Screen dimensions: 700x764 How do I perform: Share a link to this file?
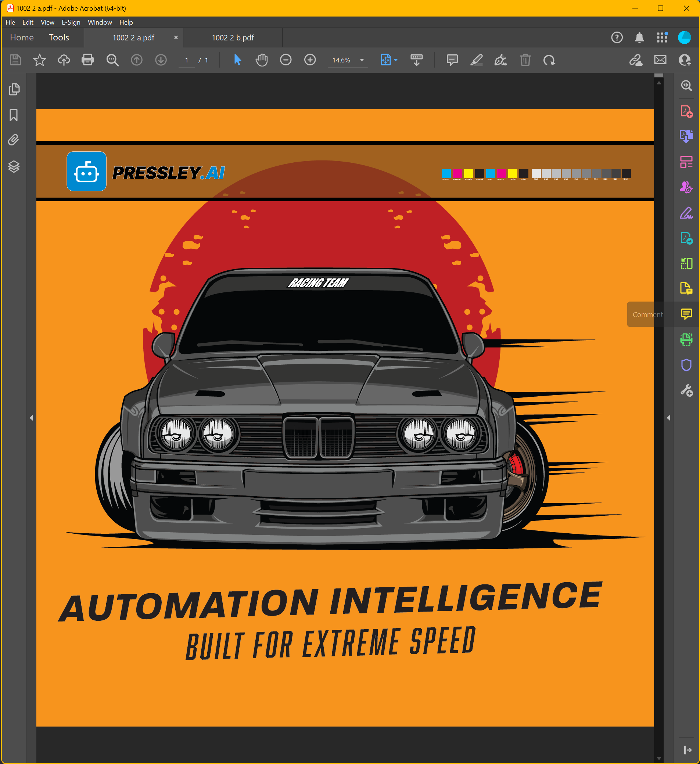click(636, 60)
